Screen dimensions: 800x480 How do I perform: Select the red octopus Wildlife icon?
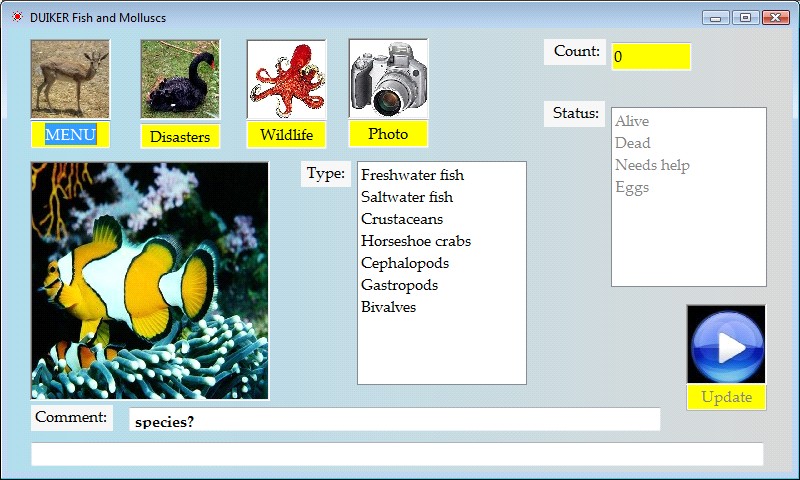(x=286, y=79)
